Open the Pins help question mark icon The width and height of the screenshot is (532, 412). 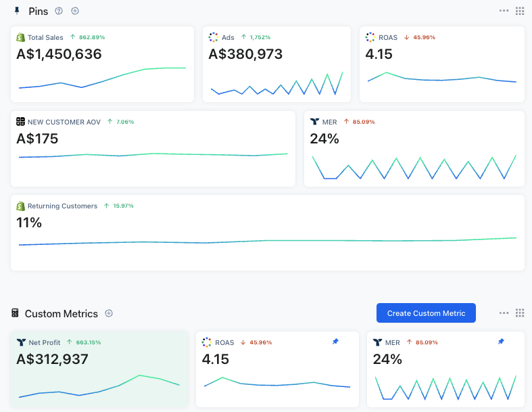tap(59, 11)
